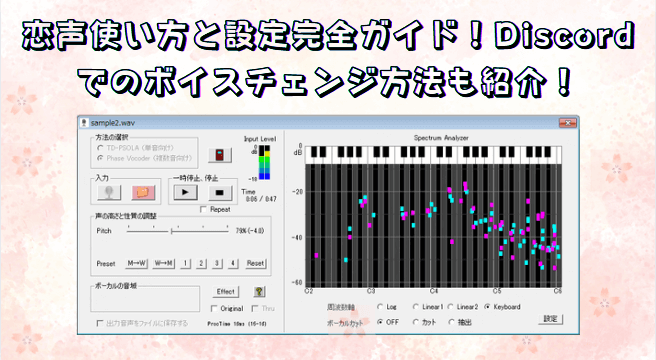Close the sample2.wav window
This screenshot has height=360, width=656.
pyautogui.click(x=568, y=123)
